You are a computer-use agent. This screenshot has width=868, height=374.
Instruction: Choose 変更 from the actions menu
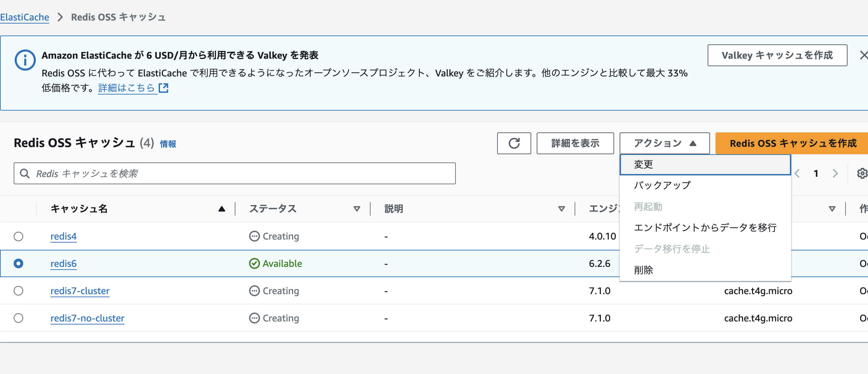[x=643, y=164]
